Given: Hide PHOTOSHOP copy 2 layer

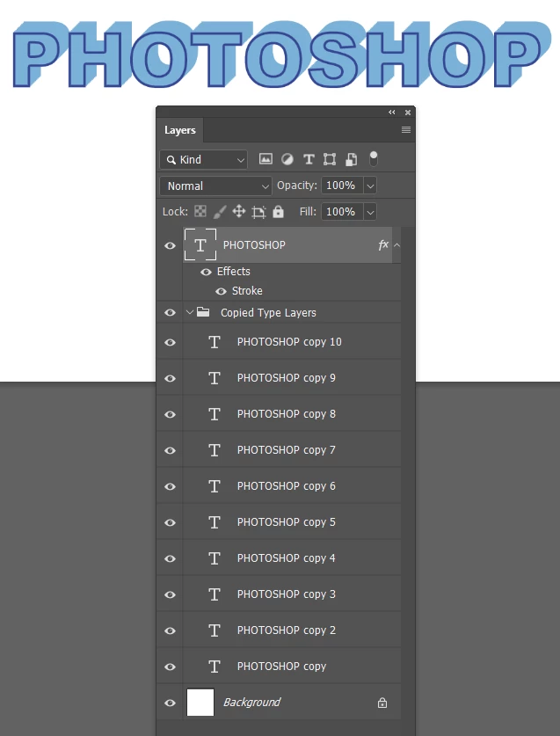Looking at the screenshot, I should pyautogui.click(x=170, y=630).
